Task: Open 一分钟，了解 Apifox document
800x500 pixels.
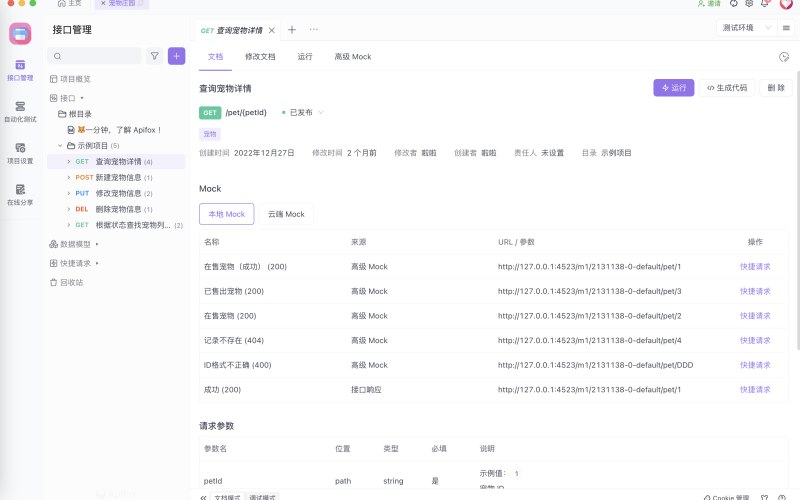Action: [115, 130]
